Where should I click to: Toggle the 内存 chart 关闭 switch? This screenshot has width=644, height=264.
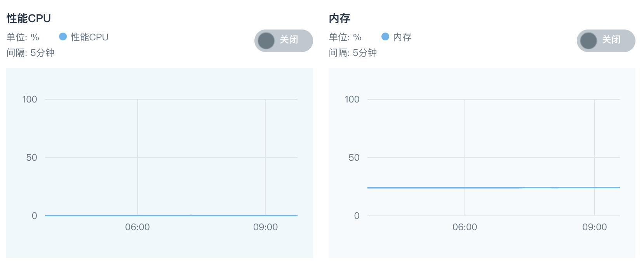tap(606, 41)
